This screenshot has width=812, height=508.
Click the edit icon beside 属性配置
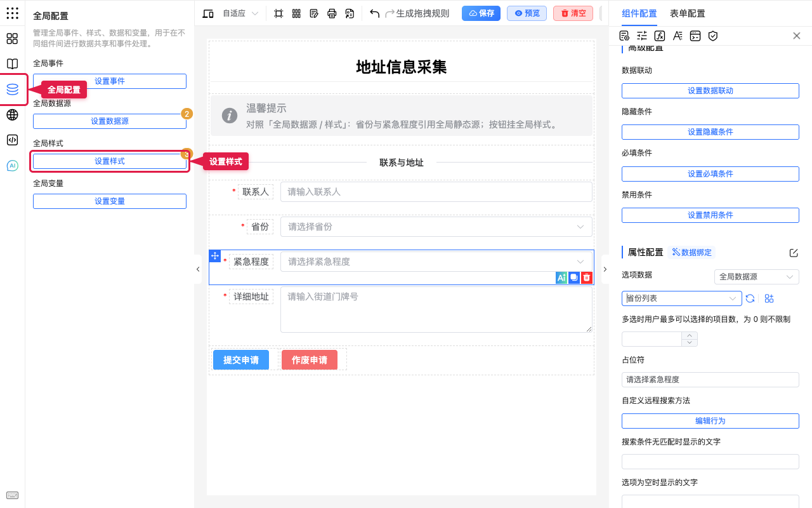click(794, 253)
